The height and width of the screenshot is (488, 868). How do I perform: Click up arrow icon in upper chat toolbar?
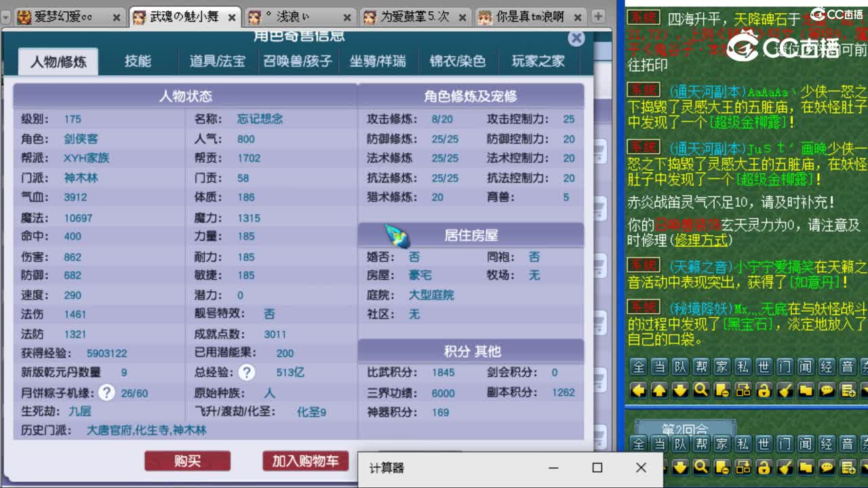point(659,390)
